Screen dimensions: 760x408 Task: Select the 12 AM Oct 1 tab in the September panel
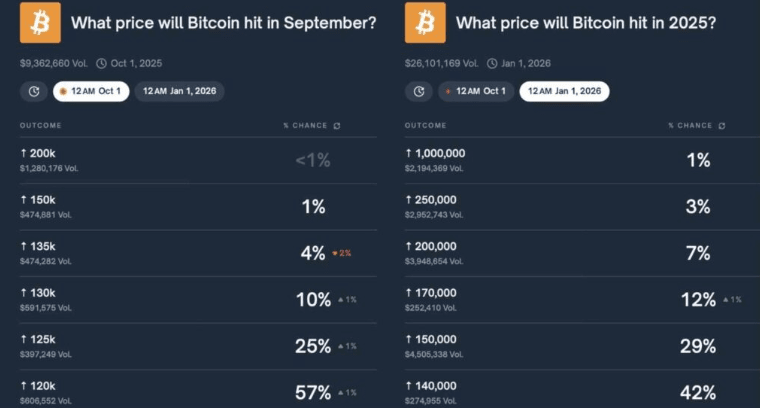pos(90,91)
